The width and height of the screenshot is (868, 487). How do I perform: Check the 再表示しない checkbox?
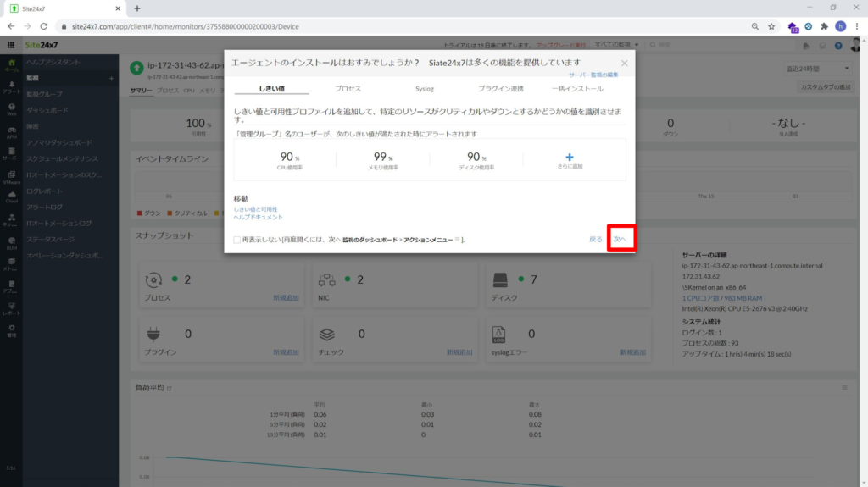[x=237, y=240]
